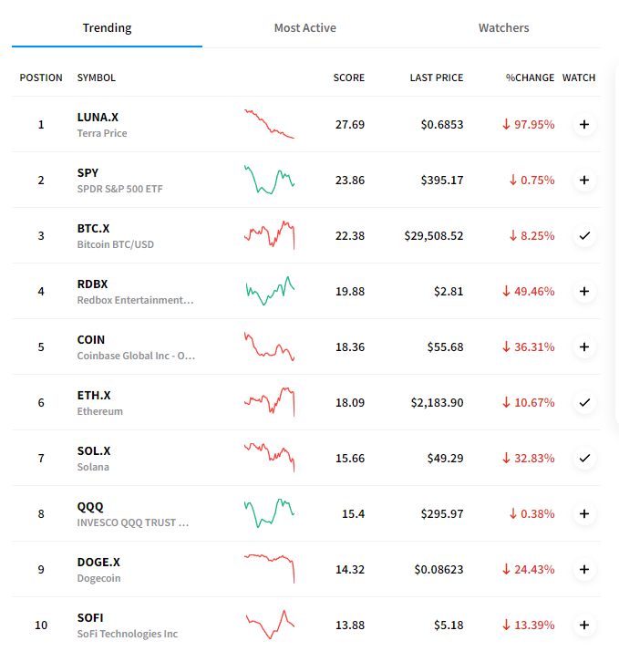The height and width of the screenshot is (672, 619).
Task: Click the QQQ sparkline chart
Action: (x=270, y=513)
